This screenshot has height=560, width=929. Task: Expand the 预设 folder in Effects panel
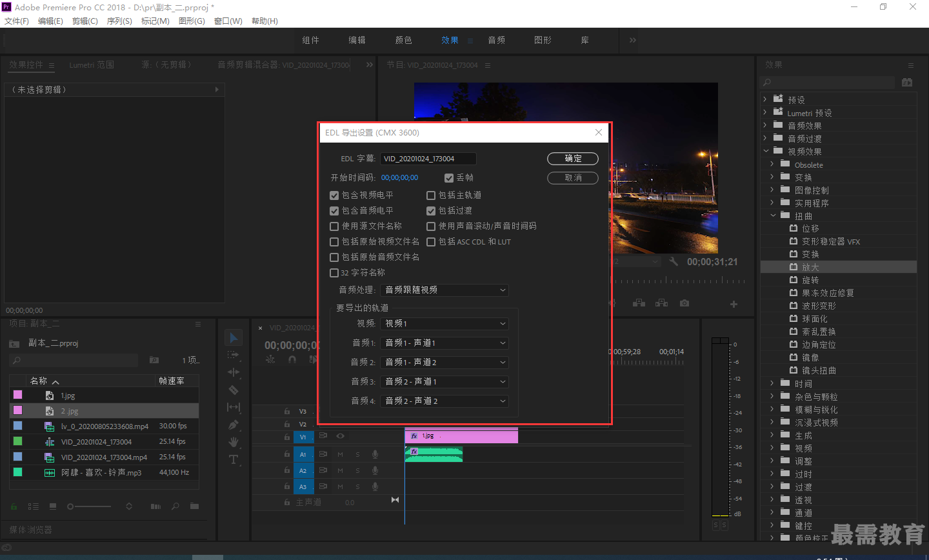tap(765, 99)
